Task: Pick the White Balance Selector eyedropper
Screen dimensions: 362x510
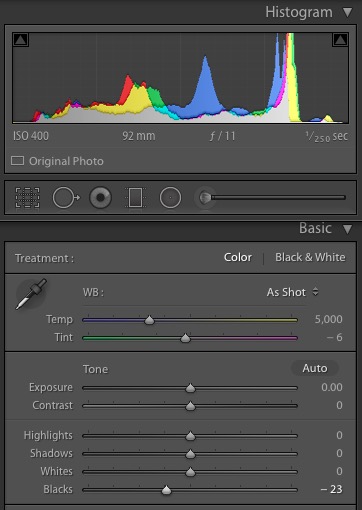Action: pos(31,294)
